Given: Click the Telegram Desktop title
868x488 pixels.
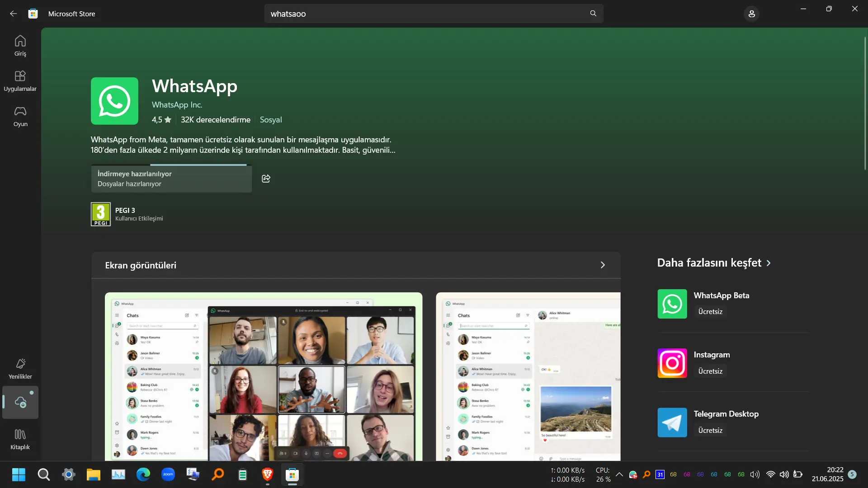Looking at the screenshot, I should pyautogui.click(x=726, y=414).
